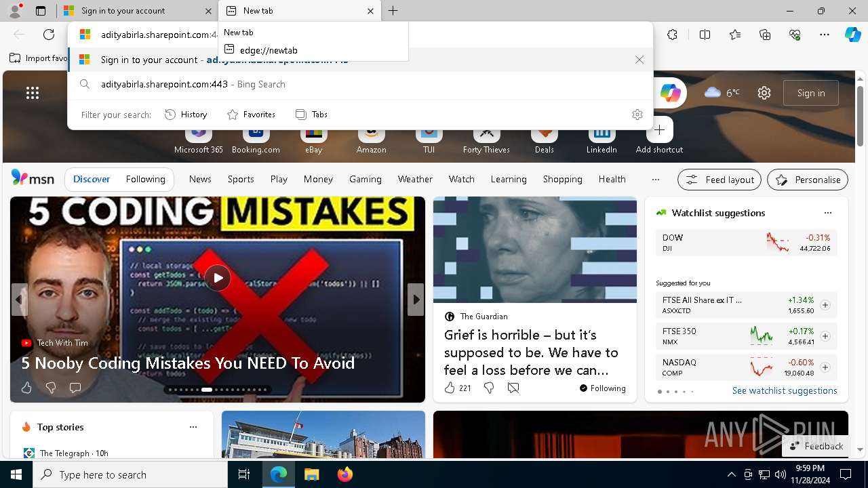The width and height of the screenshot is (868, 488).
Task: Open Top stories options ellipsis
Action: pyautogui.click(x=193, y=427)
